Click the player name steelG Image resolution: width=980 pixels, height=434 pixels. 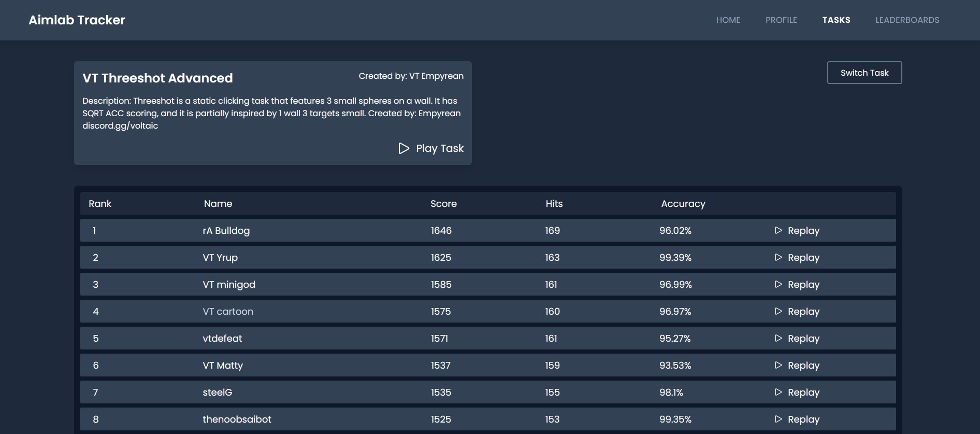coord(218,392)
